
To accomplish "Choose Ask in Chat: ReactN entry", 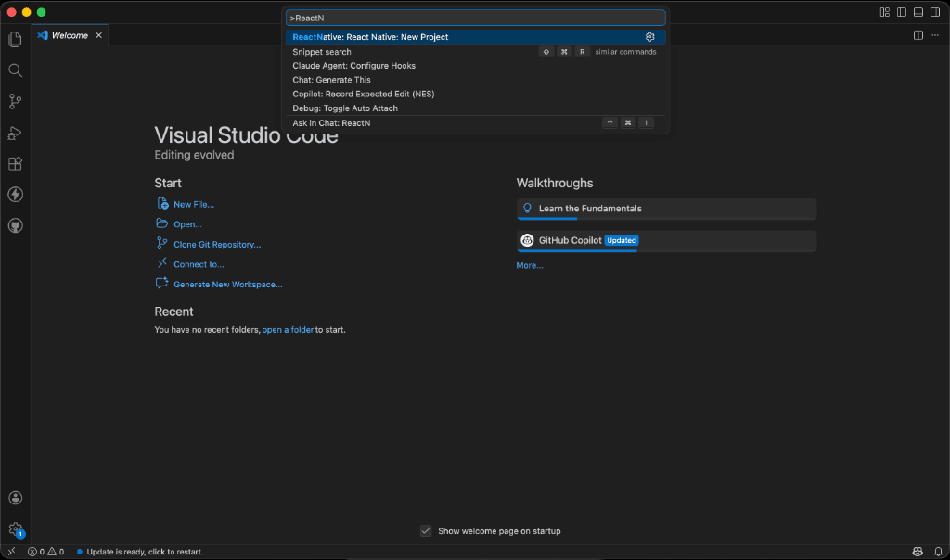I will point(476,123).
